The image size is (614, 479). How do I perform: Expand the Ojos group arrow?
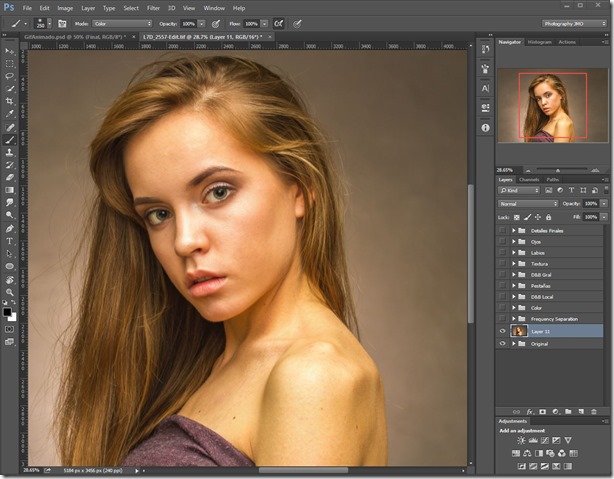point(513,242)
